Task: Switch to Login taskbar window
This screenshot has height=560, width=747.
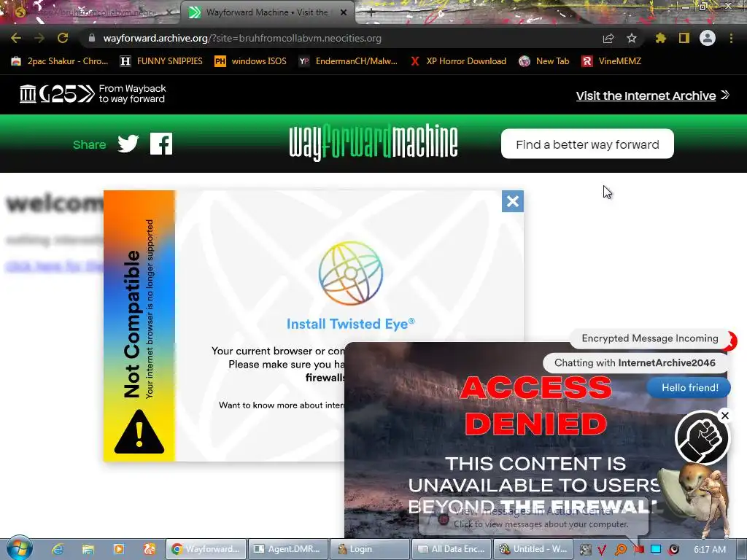Action: point(370,549)
